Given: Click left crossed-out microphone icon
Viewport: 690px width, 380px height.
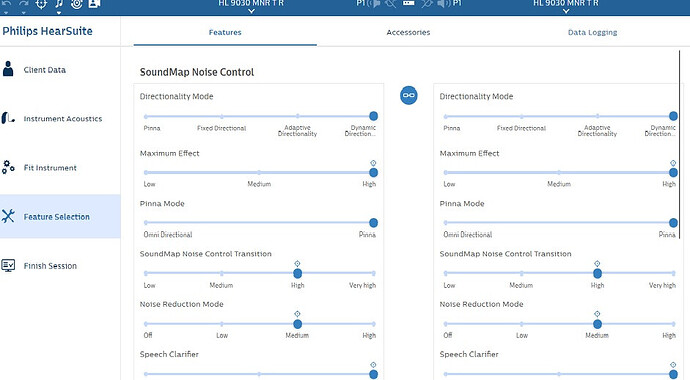Looking at the screenshot, I should 390,3.
